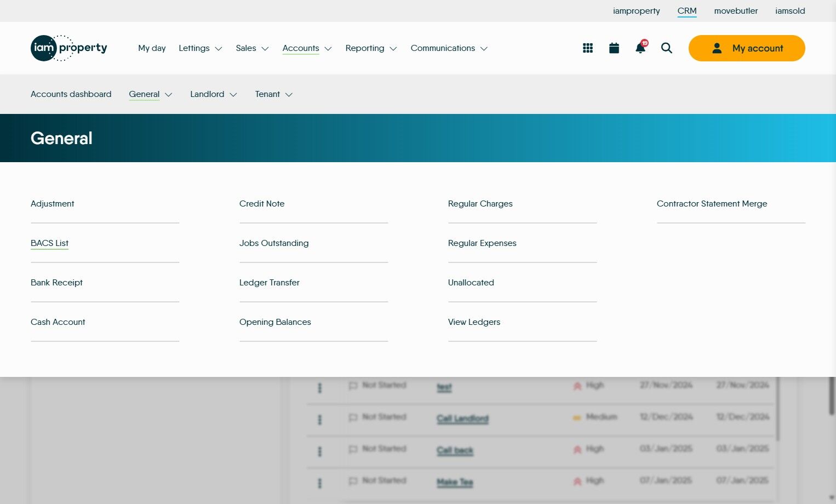Open row menu for Call back task
Viewport: 836px width, 504px height.
click(x=320, y=451)
